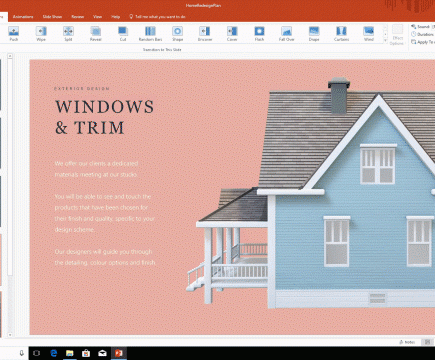Viewport: 435px width, 360px height.
Task: Click the paragraph starting 'We offer our clients'
Action: click(x=96, y=169)
